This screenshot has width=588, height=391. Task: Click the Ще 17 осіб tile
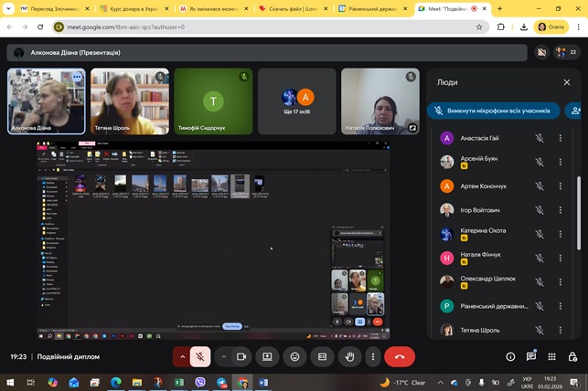pyautogui.click(x=298, y=99)
